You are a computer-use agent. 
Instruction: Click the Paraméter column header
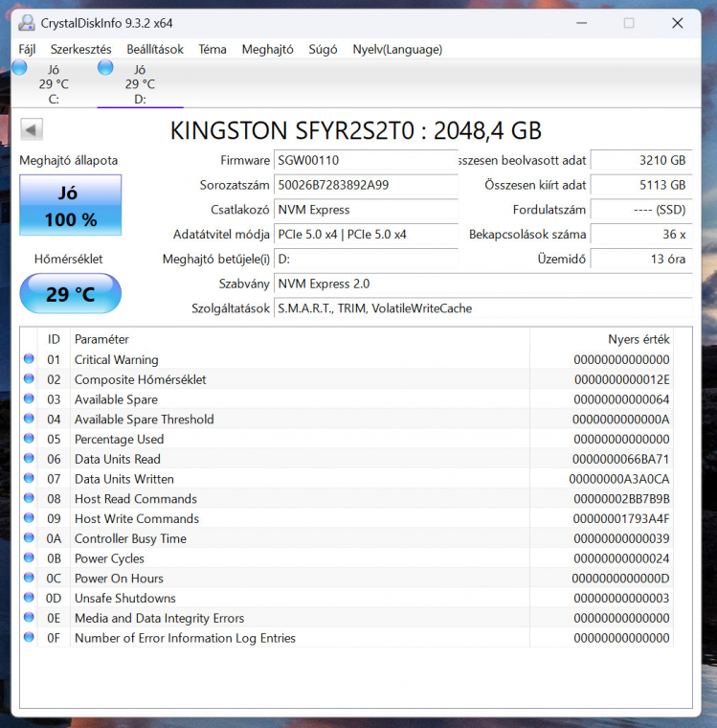pyautogui.click(x=300, y=339)
